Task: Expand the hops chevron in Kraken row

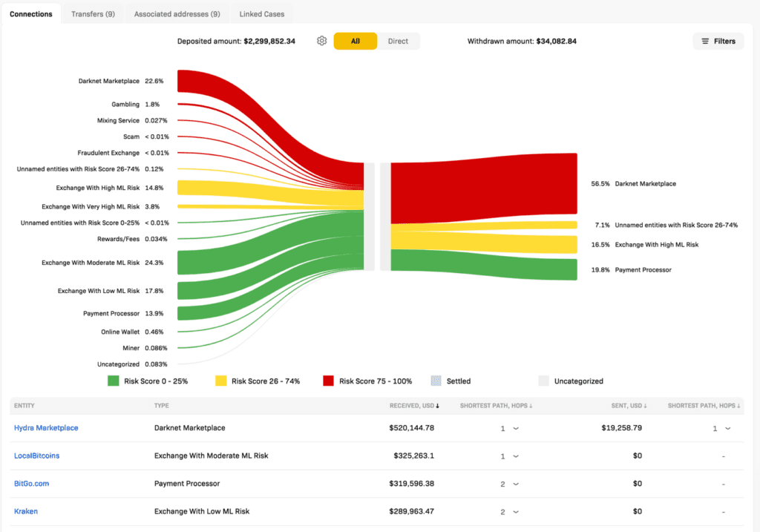Action: pyautogui.click(x=516, y=511)
